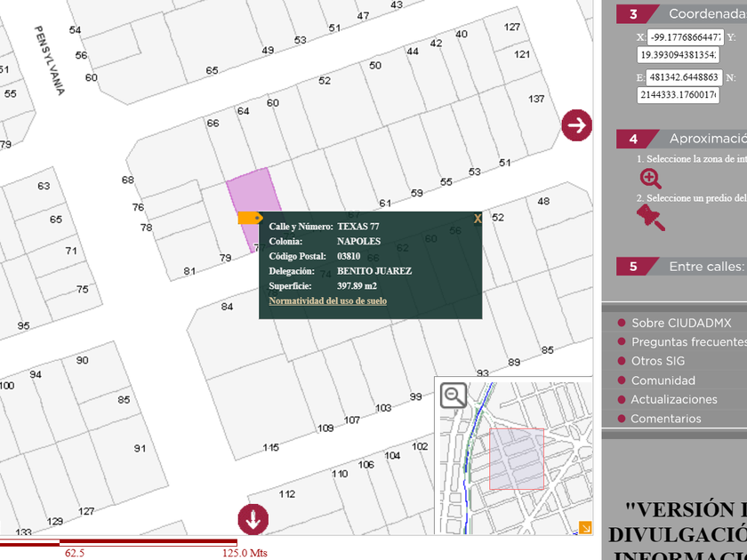This screenshot has width=747, height=560.
Task: Open Normatividad del uso de suelo link
Action: coord(327,301)
